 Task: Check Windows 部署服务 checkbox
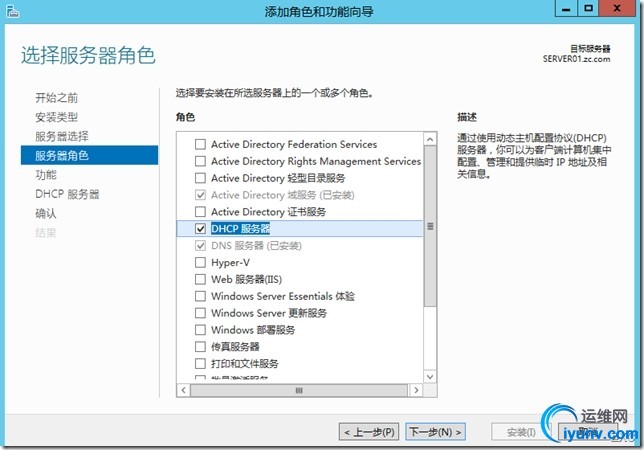(200, 330)
